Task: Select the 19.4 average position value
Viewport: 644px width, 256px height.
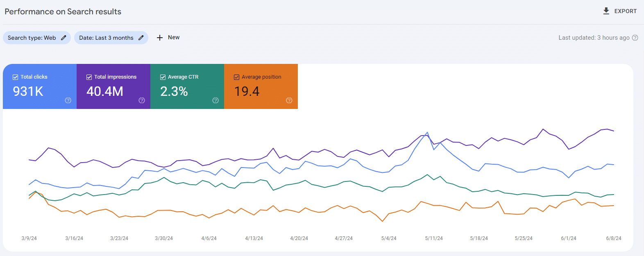Action: 247,91
